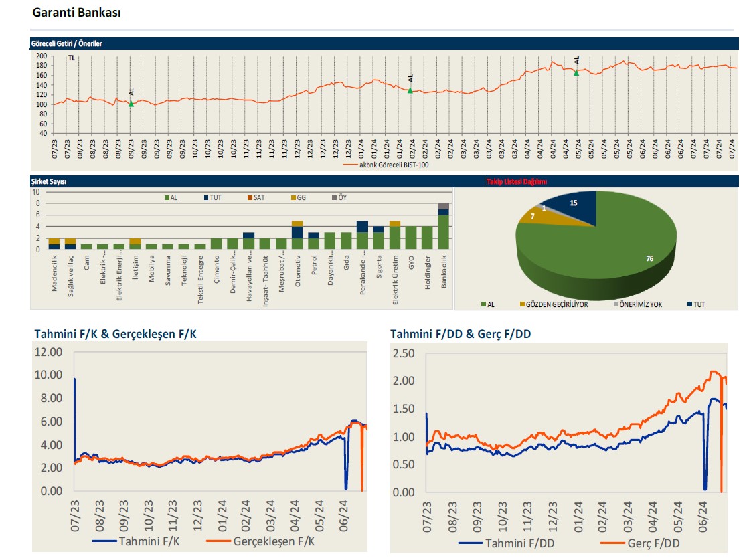Click the green AL triangle marker near 05/24

[576, 72]
